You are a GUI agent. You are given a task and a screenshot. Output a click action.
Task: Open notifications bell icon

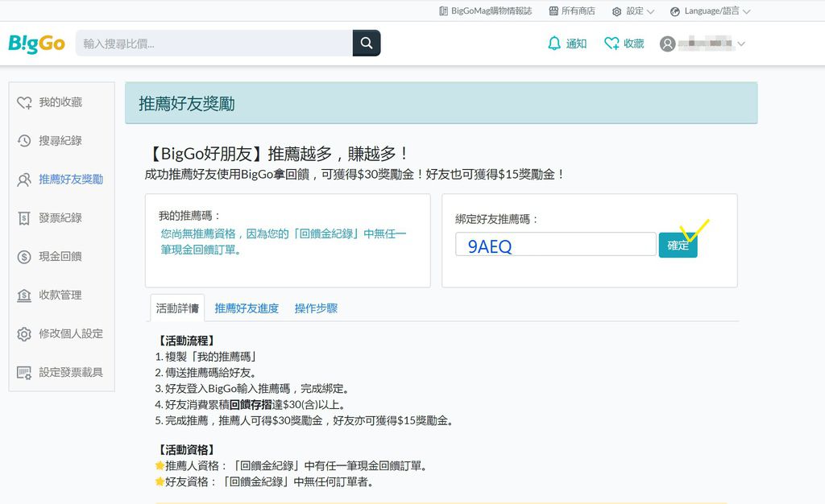(554, 43)
